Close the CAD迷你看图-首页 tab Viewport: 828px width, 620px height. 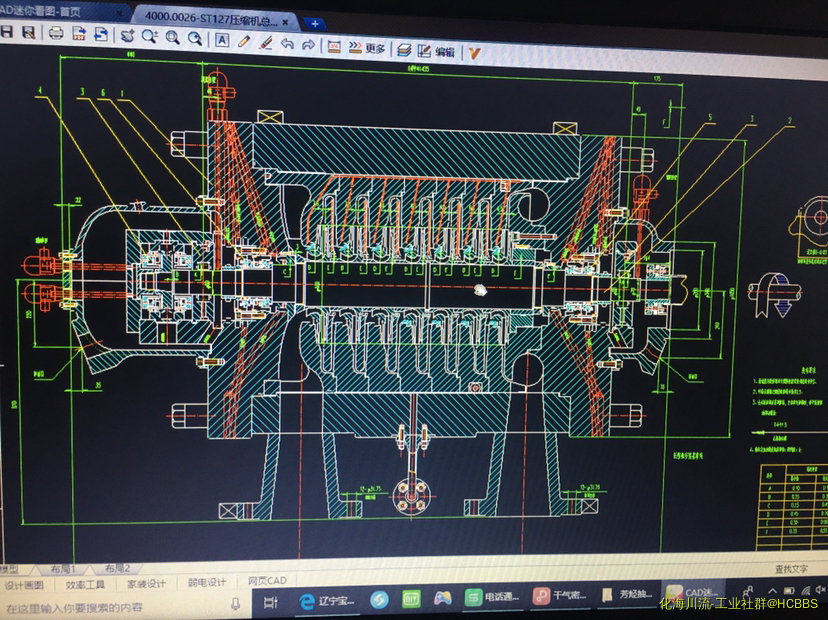(118, 14)
